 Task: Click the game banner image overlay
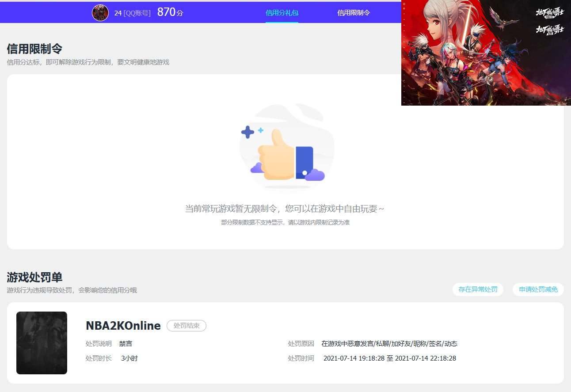[486, 53]
